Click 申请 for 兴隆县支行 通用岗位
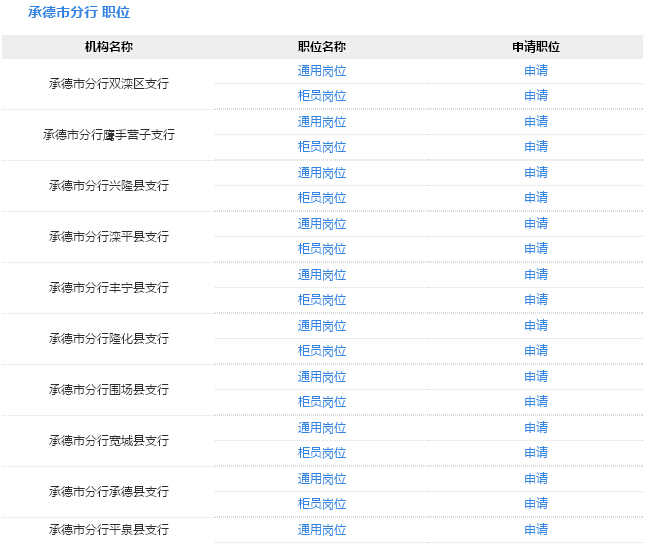Screen dimensions: 645x543 (x=536, y=173)
